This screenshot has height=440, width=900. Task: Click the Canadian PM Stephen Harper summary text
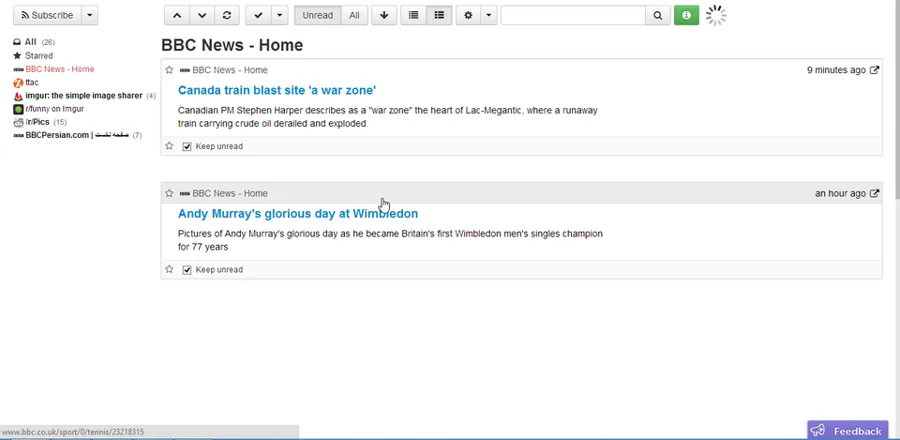pyautogui.click(x=387, y=117)
